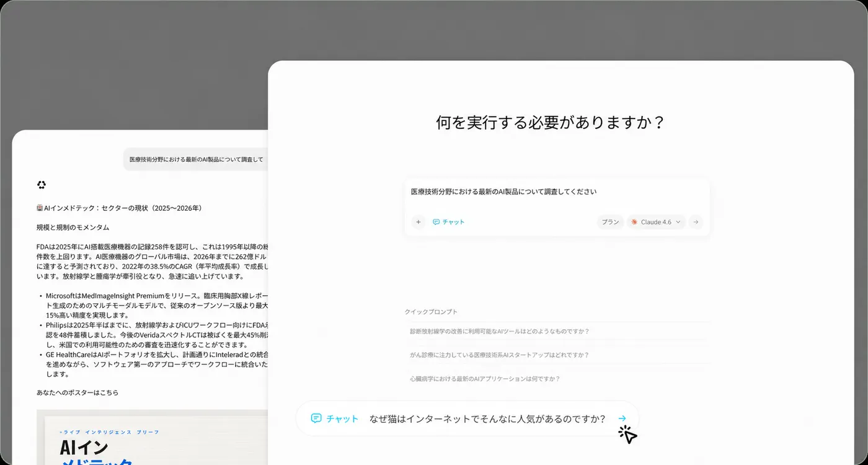868x465 pixels.
Task: Click the prompt text about 医療技術分野 AI製品
Action: (x=503, y=192)
